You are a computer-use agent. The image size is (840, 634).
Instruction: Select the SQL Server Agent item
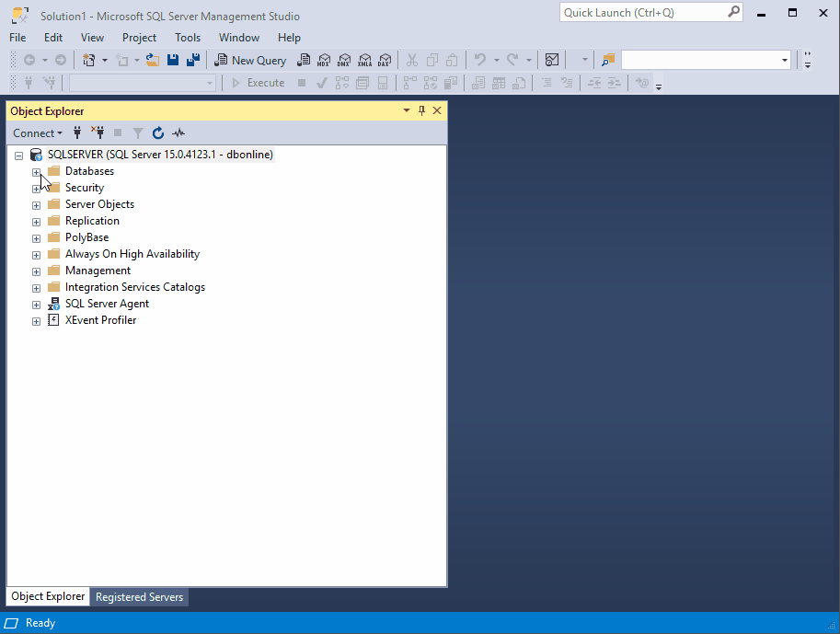click(107, 304)
